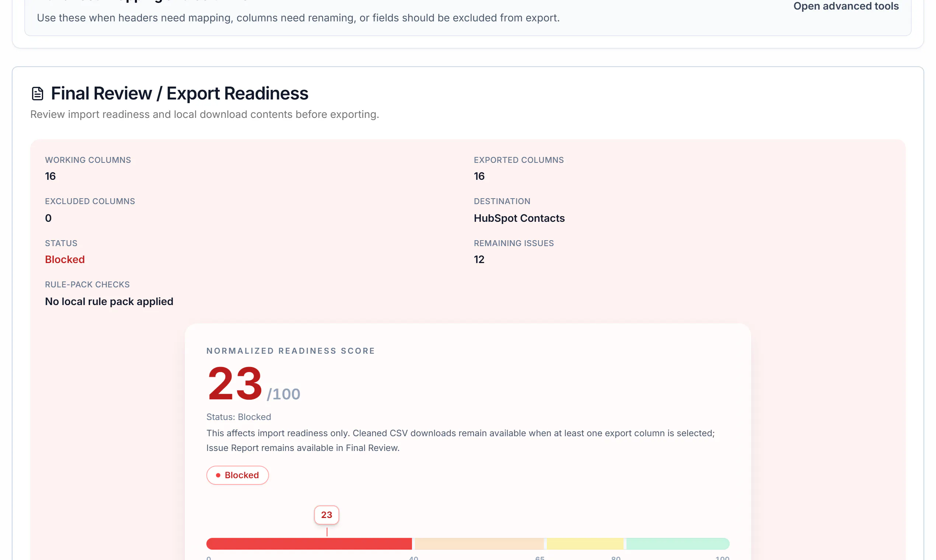Click the Remaining Issues count 12
Viewport: 936px width, 560px height.
479,260
